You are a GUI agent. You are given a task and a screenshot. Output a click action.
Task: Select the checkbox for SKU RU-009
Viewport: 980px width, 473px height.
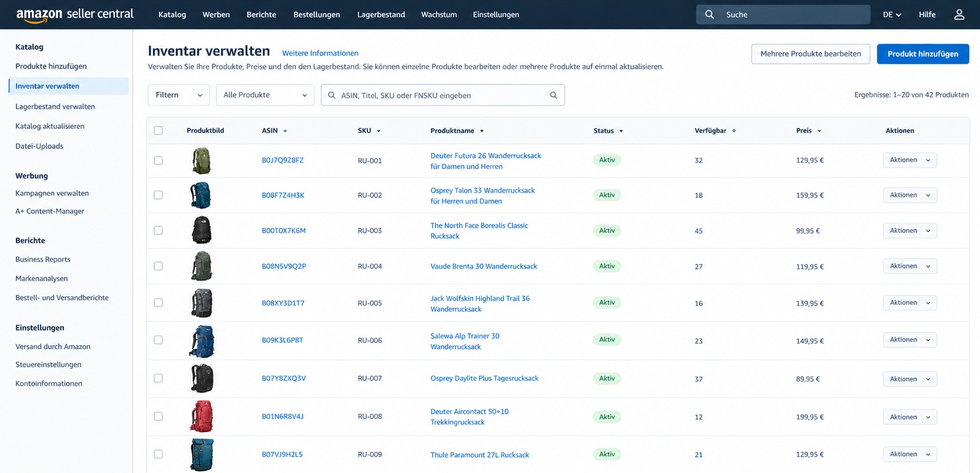click(158, 454)
